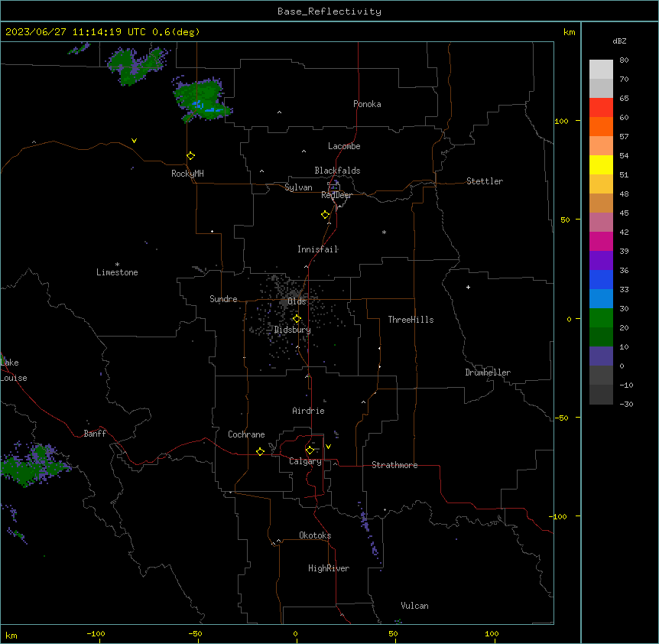Click the dBZ legend heading

click(619, 41)
